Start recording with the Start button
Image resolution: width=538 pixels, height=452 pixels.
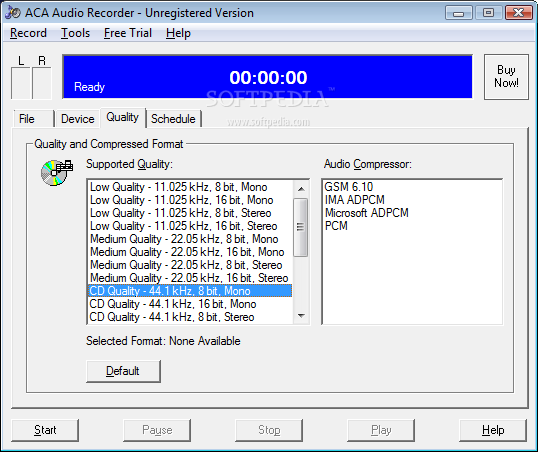click(x=45, y=430)
